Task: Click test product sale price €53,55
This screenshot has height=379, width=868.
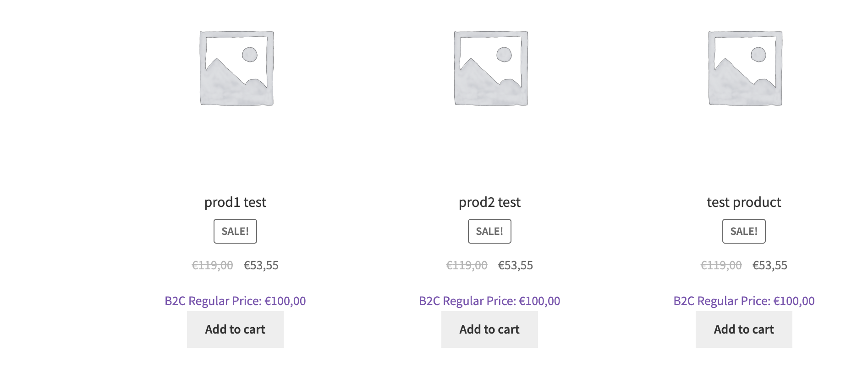Action: click(770, 265)
